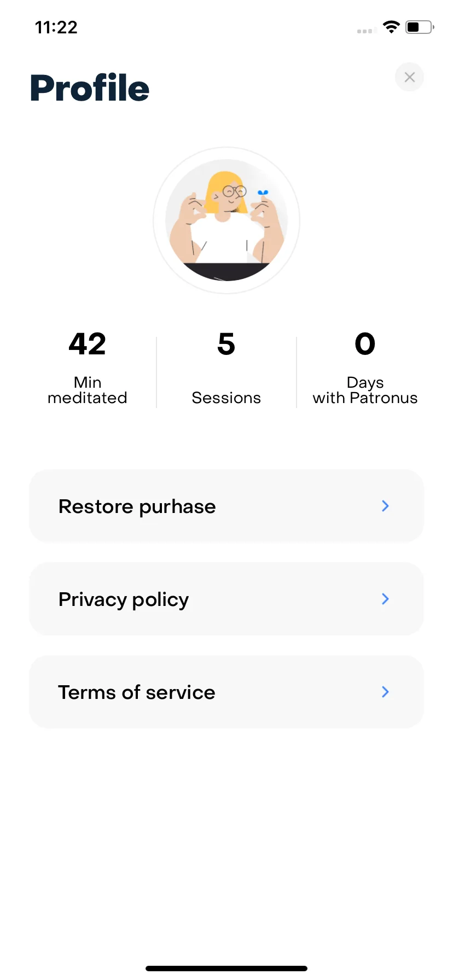This screenshot has height=980, width=453.
Task: Tap the battery status icon
Action: click(420, 27)
